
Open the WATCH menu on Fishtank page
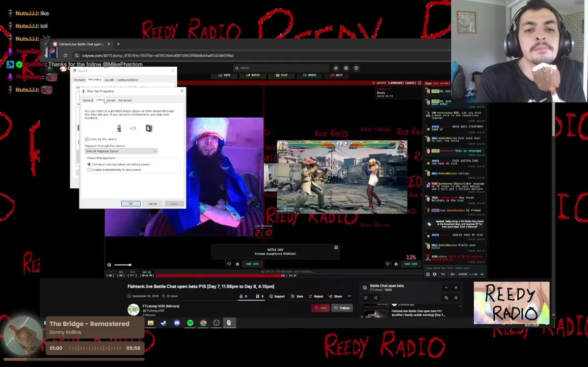tap(253, 75)
